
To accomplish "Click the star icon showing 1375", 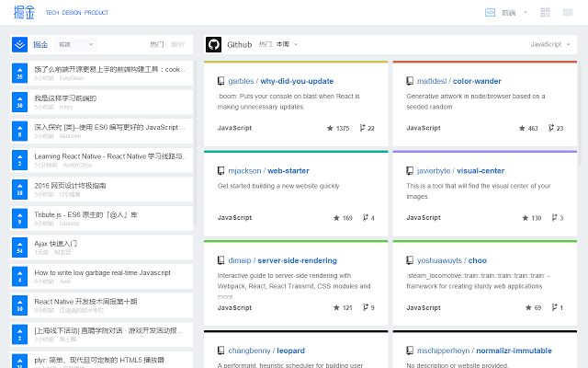I will coord(330,128).
